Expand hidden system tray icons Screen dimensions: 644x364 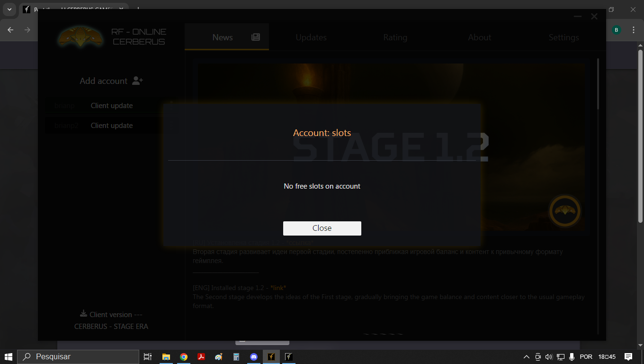coord(526,357)
